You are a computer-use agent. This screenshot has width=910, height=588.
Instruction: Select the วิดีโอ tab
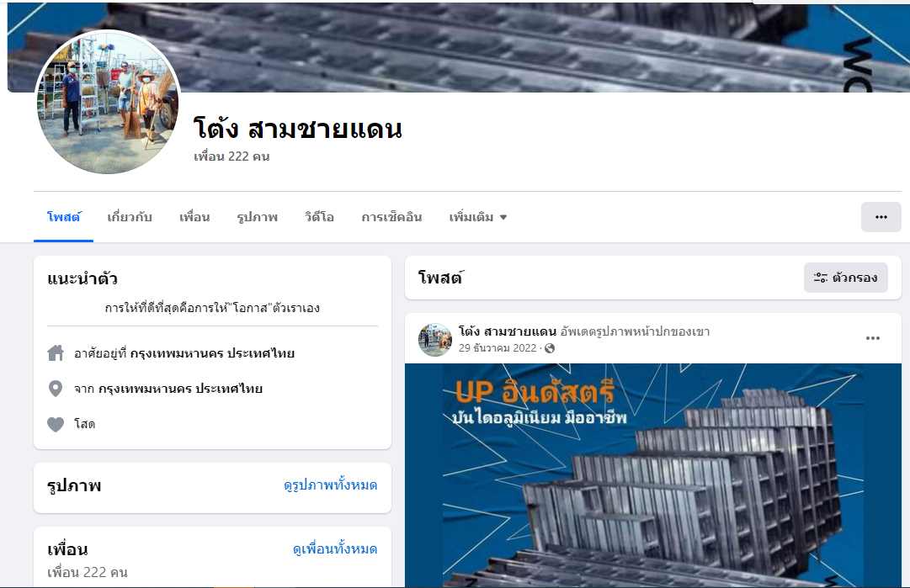(319, 218)
